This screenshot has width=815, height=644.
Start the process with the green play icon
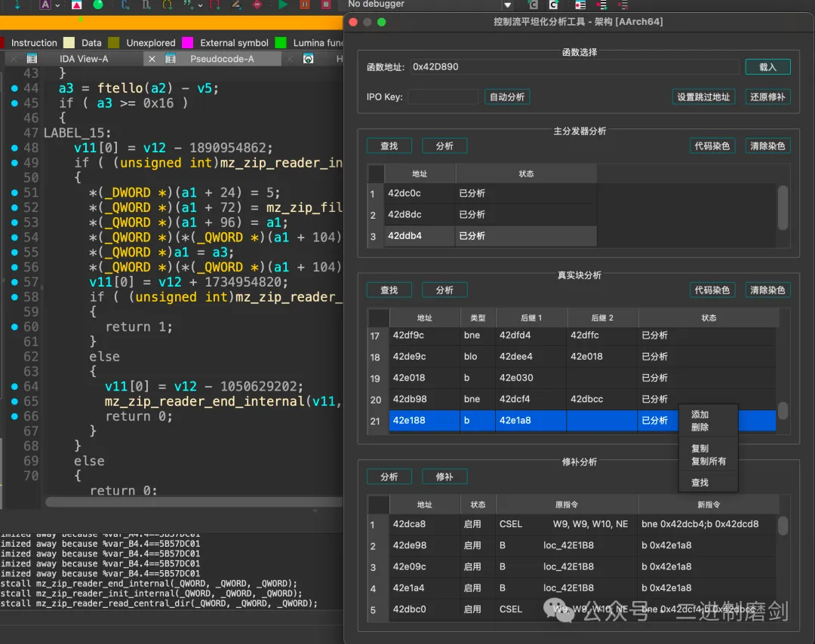[x=283, y=5]
